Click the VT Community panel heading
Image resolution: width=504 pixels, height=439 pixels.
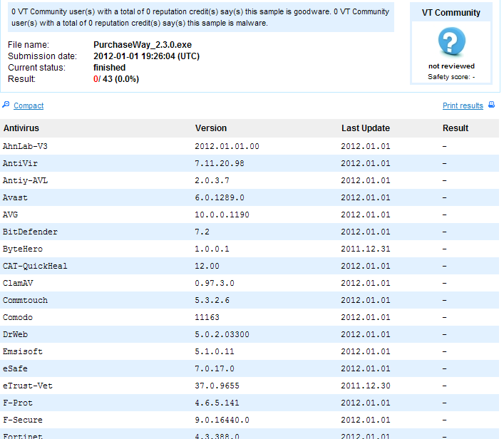pyautogui.click(x=451, y=12)
